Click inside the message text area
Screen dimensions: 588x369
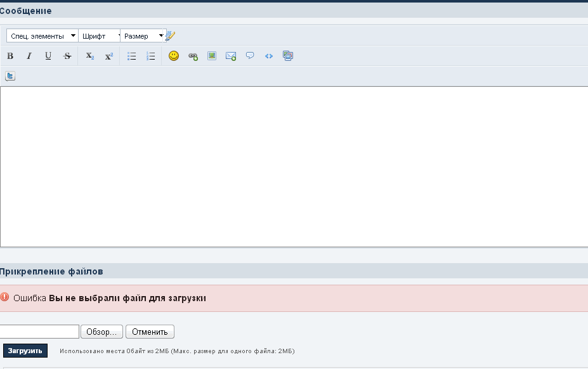click(294, 167)
